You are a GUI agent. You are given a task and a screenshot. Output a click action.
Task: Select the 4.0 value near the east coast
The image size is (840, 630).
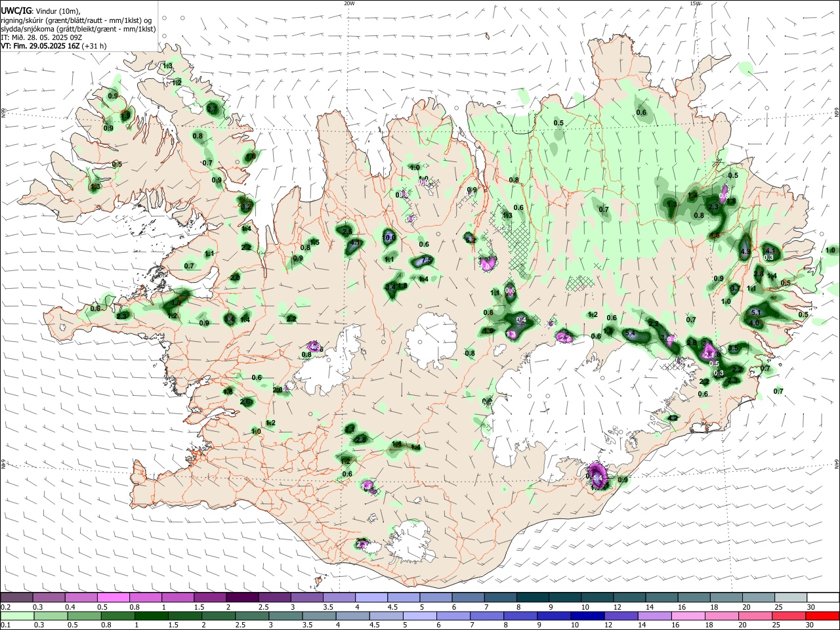(x=754, y=323)
